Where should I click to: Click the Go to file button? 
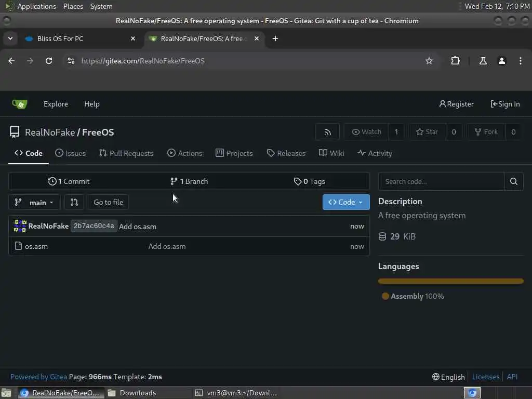point(108,202)
